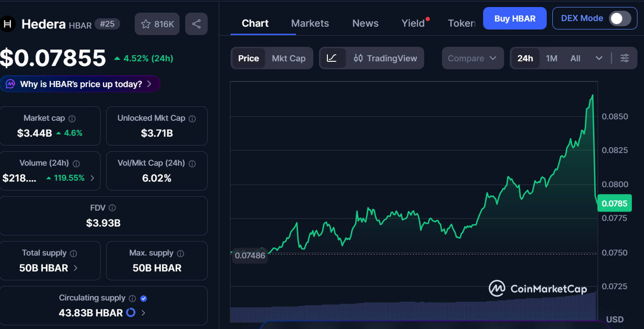Open the Markets tab
Screen dimensions: 644x329
tap(310, 23)
